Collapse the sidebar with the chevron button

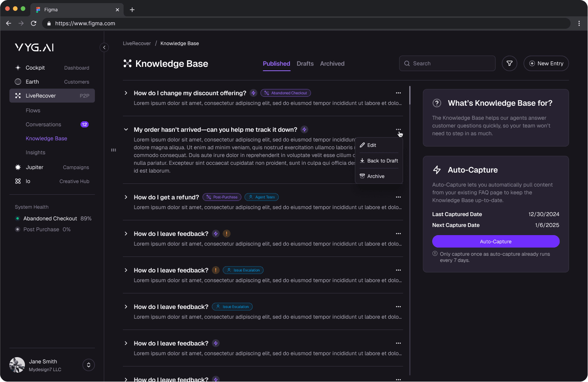(104, 47)
